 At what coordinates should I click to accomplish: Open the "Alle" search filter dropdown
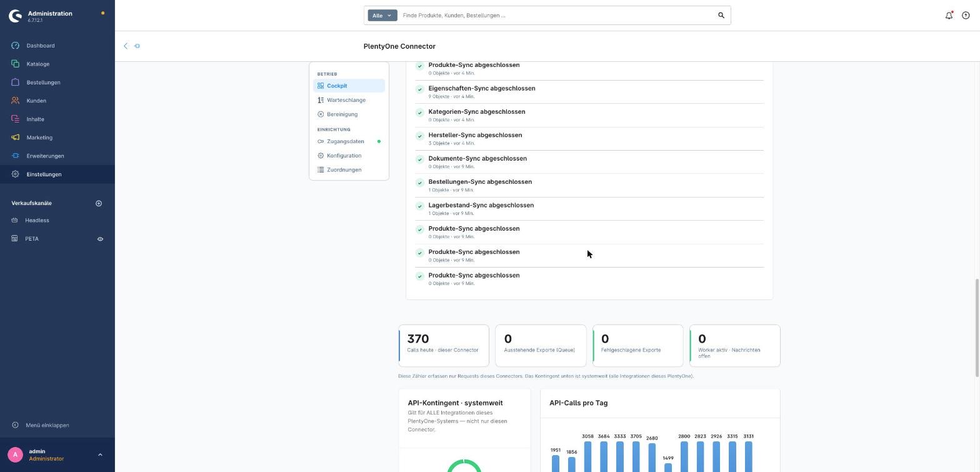click(382, 16)
